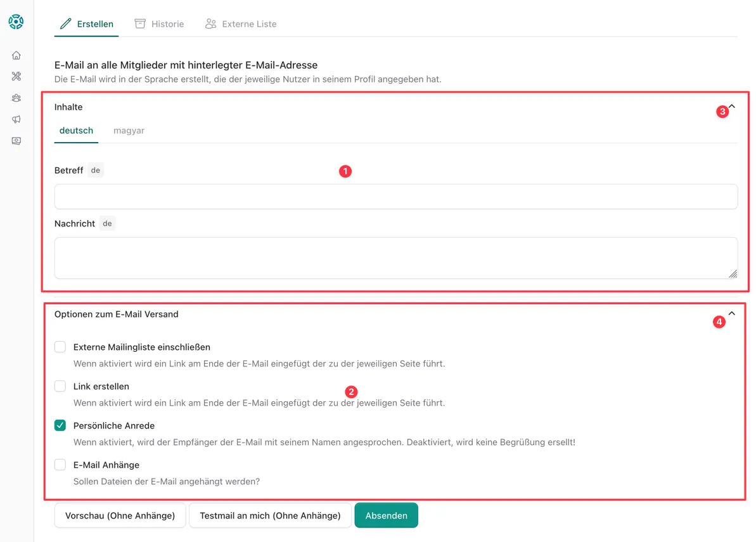Enable Externe Mailingliste einschließen checkbox

tap(60, 347)
